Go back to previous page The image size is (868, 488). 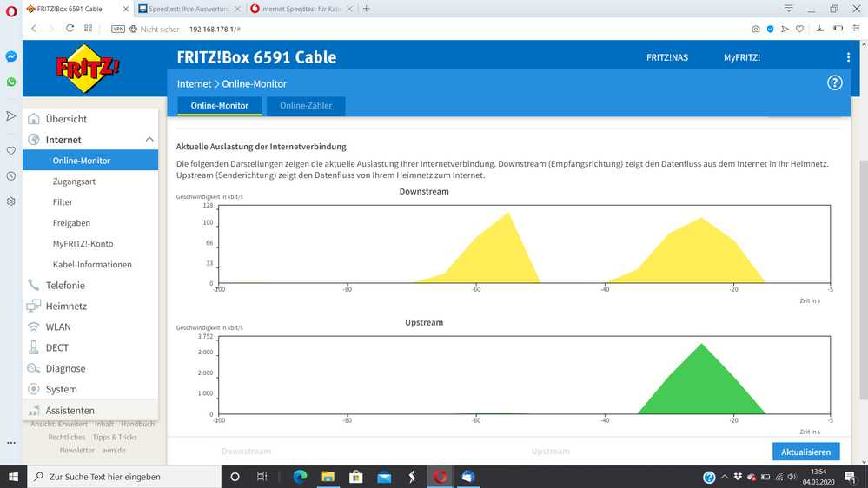[34, 28]
